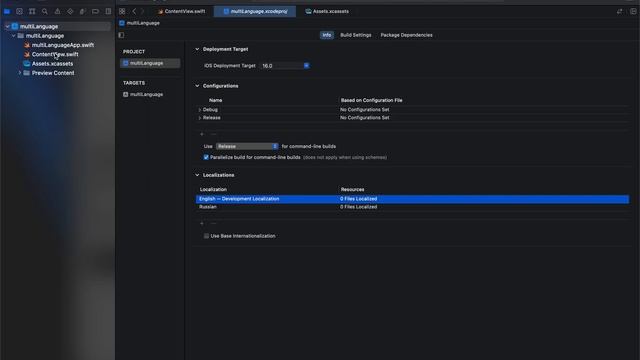Go back with the left chevron
This screenshot has width=640, height=360.
(x=134, y=11)
